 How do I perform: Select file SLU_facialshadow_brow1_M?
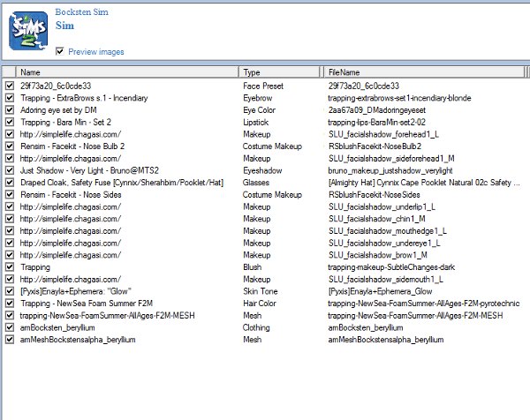[x=378, y=255]
